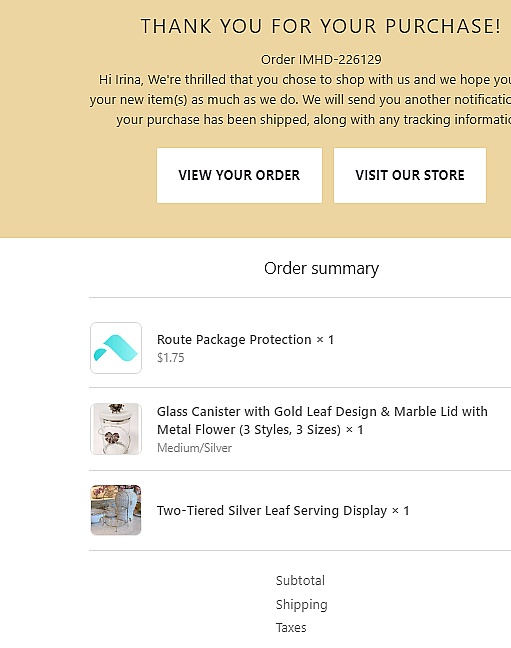Screen dimensions: 511x648
Task: Open the Glass Canister product thumbnail
Action: pyautogui.click(x=116, y=429)
